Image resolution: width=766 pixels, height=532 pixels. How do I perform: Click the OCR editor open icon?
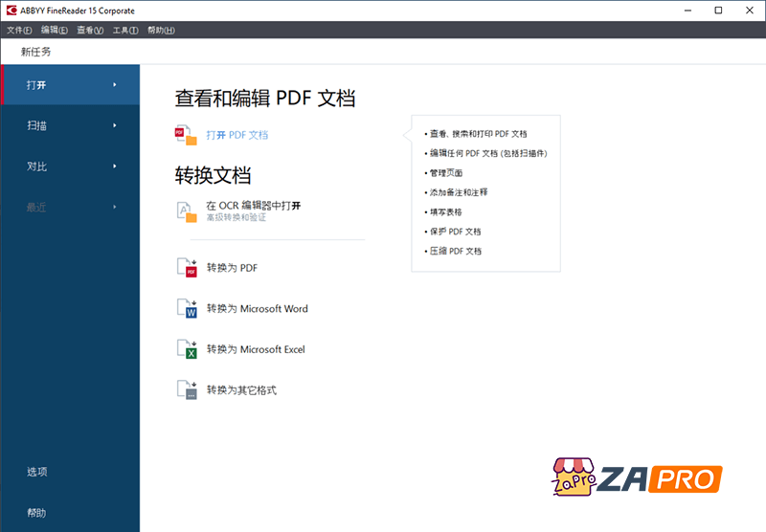pos(187,211)
